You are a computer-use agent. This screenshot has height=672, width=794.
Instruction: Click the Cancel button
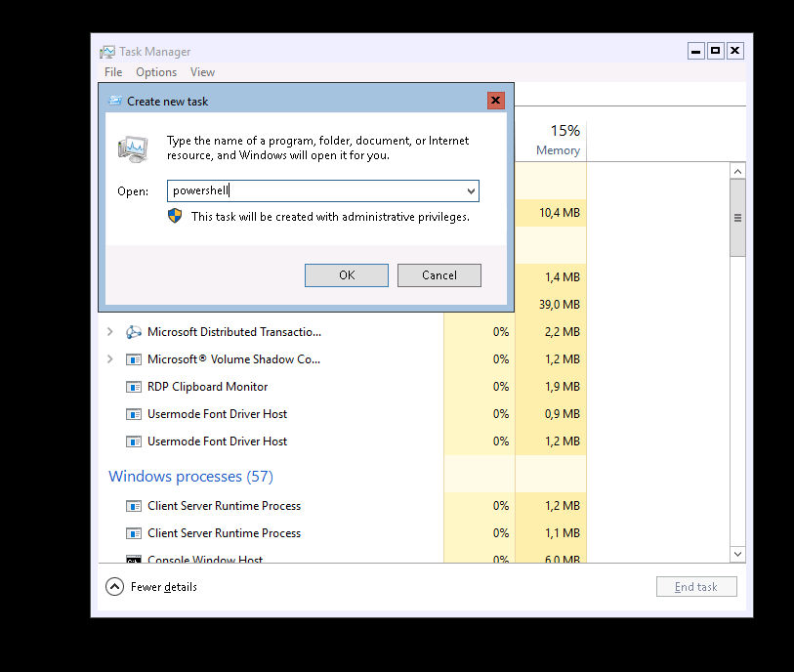point(439,275)
